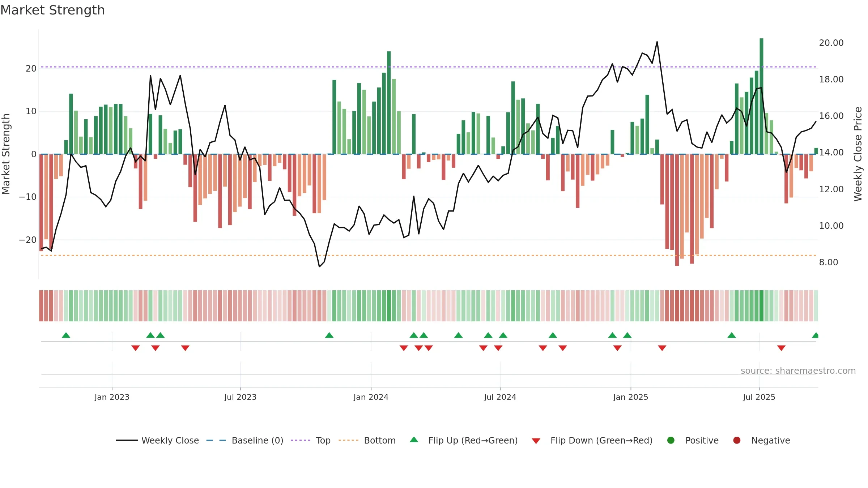Click the purple dotted Top line sample in legend
Viewport: 868px width, 488px height.
[301, 440]
